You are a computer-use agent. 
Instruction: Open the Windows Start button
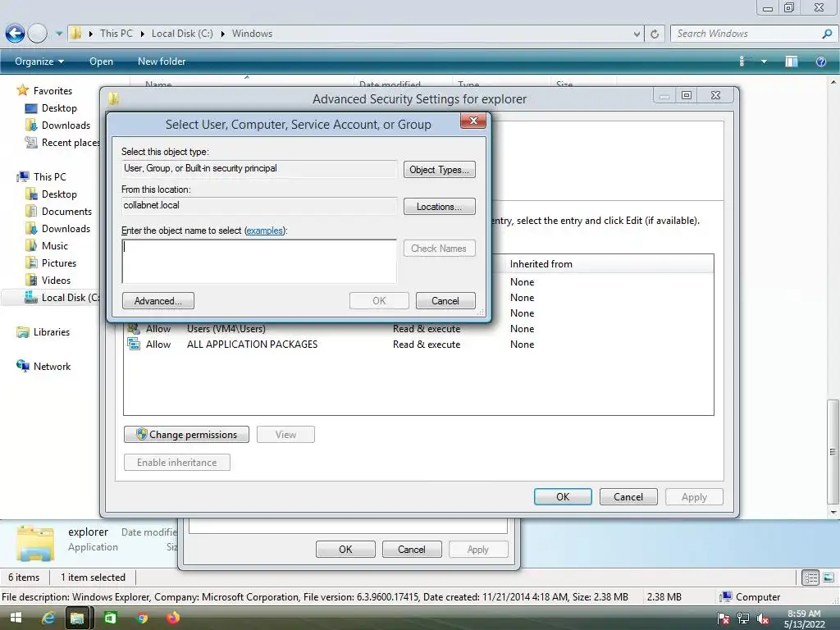pyautogui.click(x=16, y=619)
